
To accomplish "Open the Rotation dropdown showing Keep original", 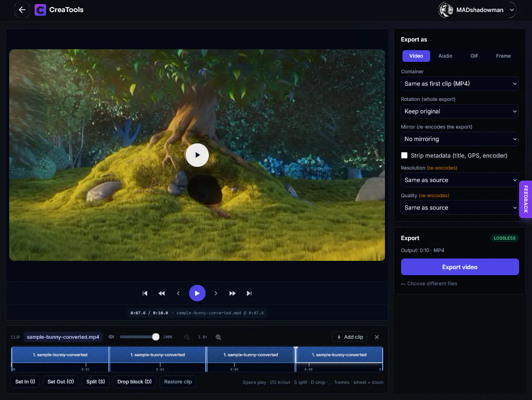I will [x=460, y=111].
